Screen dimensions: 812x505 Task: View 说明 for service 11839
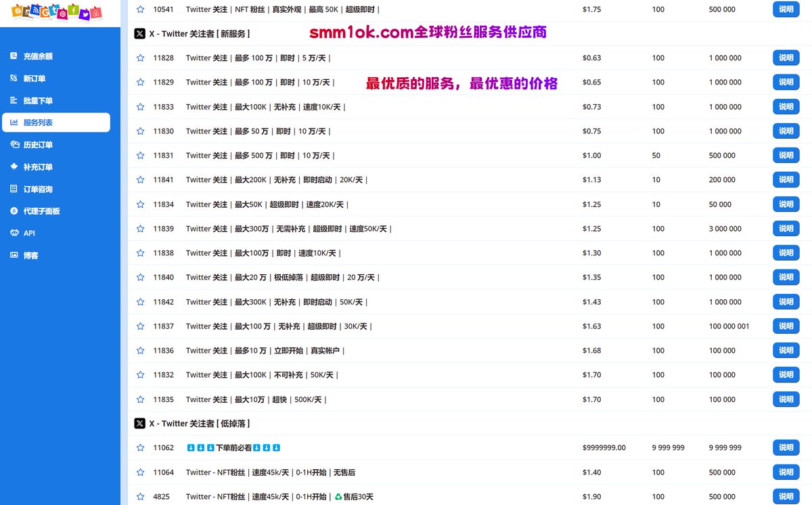pyautogui.click(x=786, y=229)
